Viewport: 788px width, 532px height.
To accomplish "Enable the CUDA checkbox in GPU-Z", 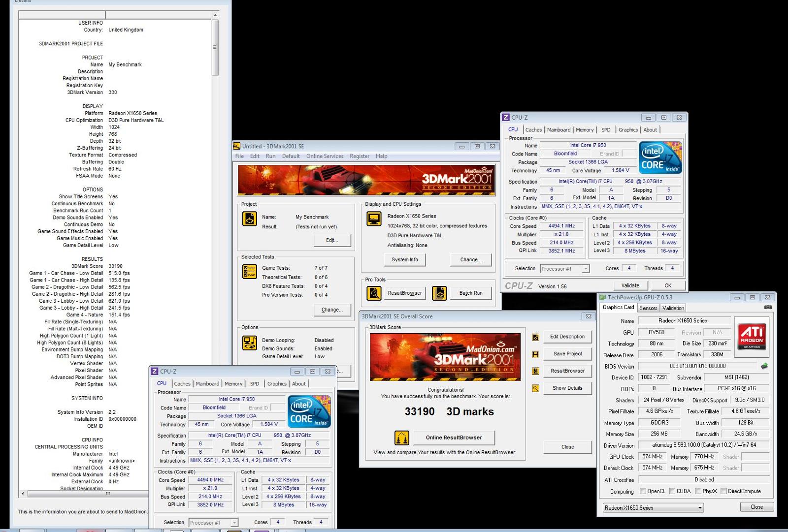I will 672,491.
